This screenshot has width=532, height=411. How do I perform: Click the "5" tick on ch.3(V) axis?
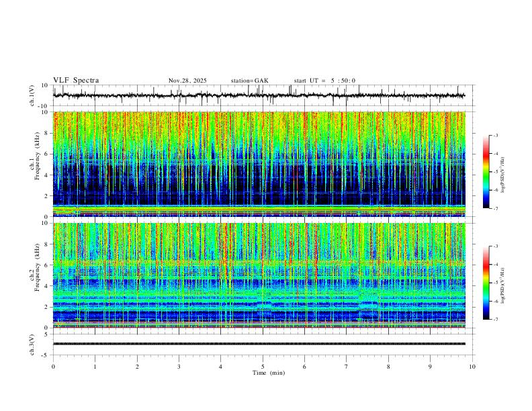pos(47,334)
